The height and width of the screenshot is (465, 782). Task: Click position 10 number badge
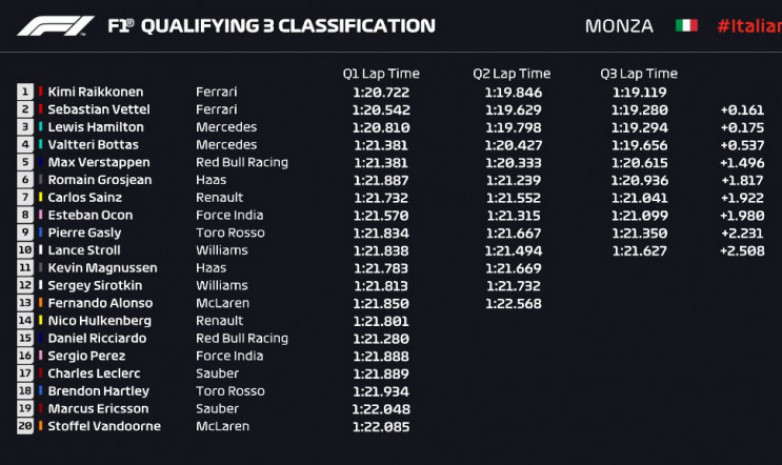coord(25,250)
